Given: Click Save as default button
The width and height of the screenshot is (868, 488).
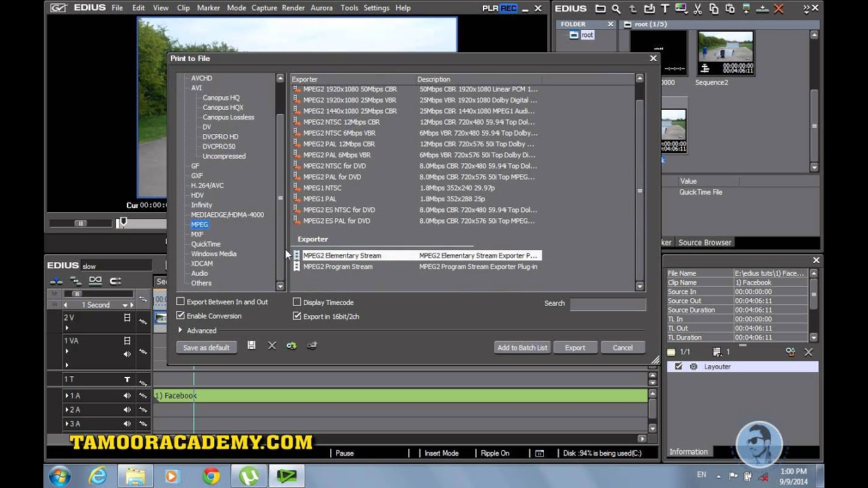Looking at the screenshot, I should pos(206,348).
